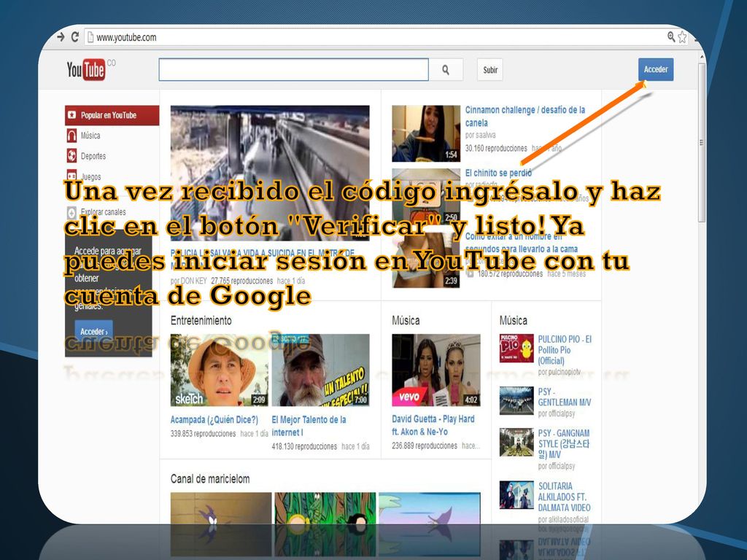The height and width of the screenshot is (560, 747).
Task: Click SOLITARIA ALKILADOS FT. DALMATA link
Action: [565, 497]
